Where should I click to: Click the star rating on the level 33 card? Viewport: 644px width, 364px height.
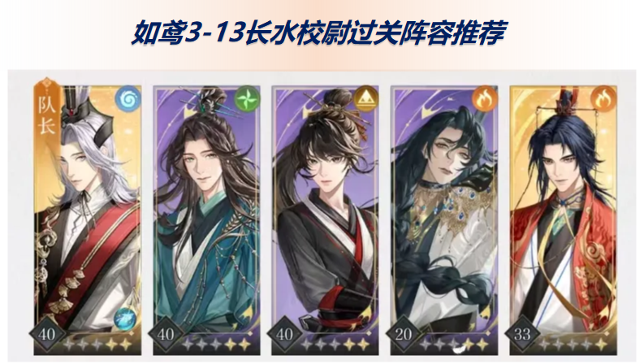[x=573, y=344]
